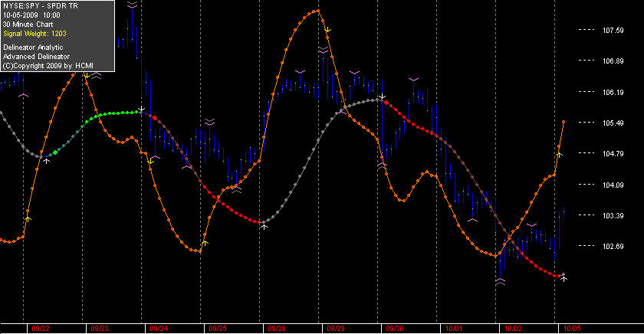Select the 103.39 price level label
This screenshot has width=644, height=334.
click(613, 216)
